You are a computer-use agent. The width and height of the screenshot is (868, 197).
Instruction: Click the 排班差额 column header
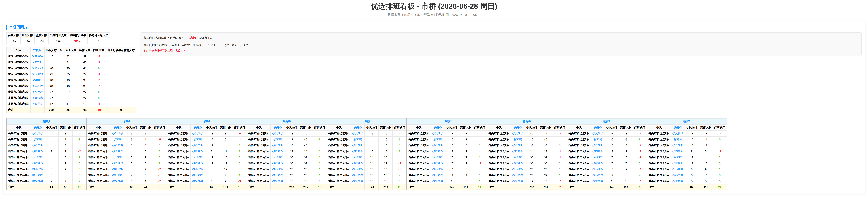(x=99, y=50)
